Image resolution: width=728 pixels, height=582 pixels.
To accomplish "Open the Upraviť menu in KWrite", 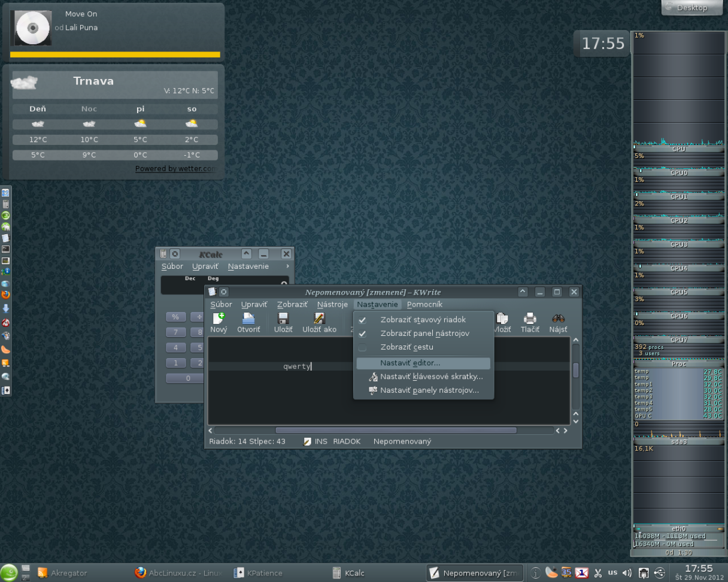I will [254, 305].
